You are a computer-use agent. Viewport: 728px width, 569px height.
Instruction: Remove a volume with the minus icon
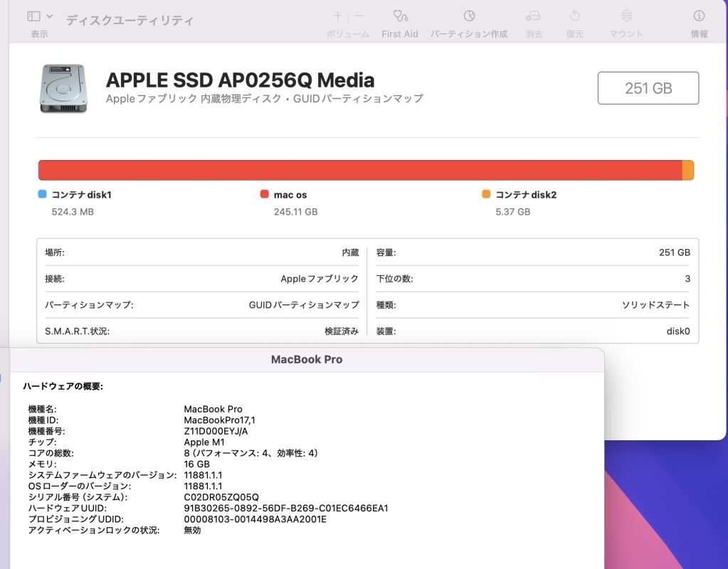click(x=359, y=16)
